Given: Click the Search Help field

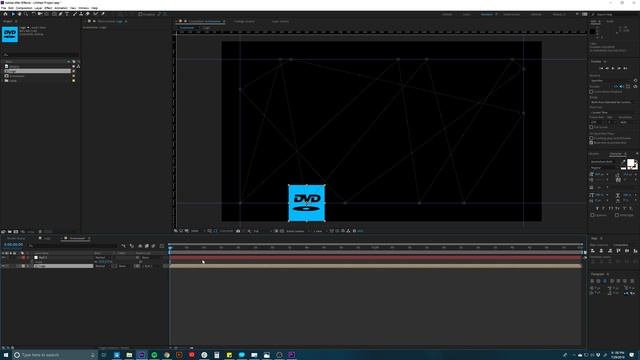Looking at the screenshot, I should 615,14.
